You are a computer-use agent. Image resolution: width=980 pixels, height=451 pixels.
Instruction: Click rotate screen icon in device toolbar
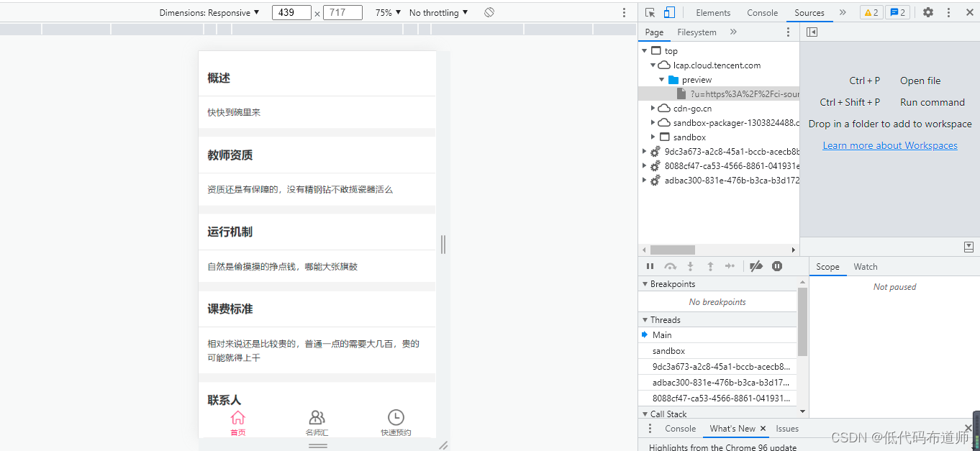489,12
